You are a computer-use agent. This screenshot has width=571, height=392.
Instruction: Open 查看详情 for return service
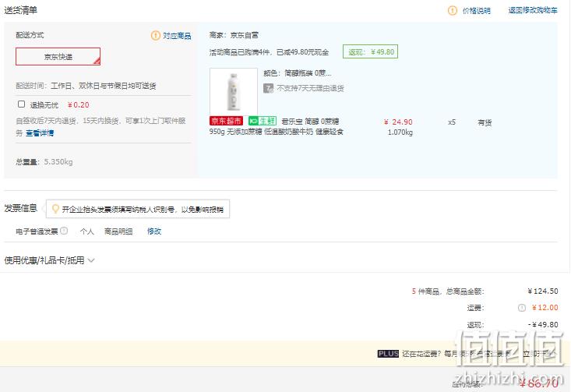40,133
